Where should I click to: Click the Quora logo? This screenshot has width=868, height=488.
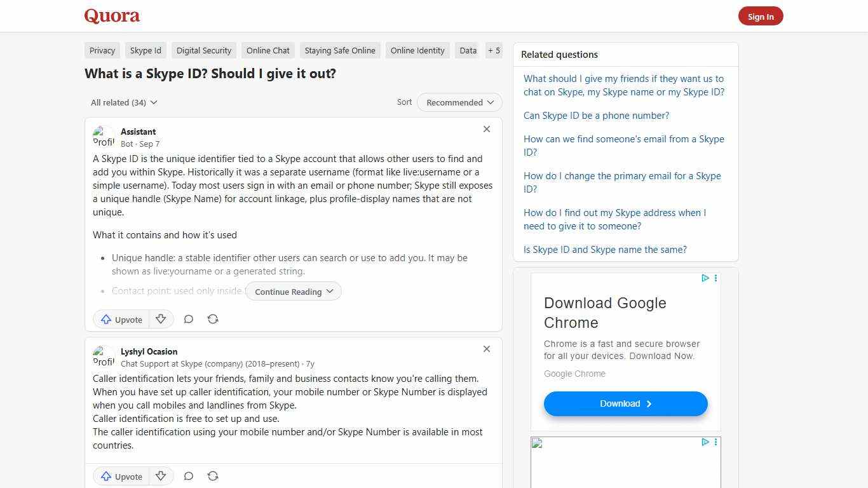coord(111,16)
